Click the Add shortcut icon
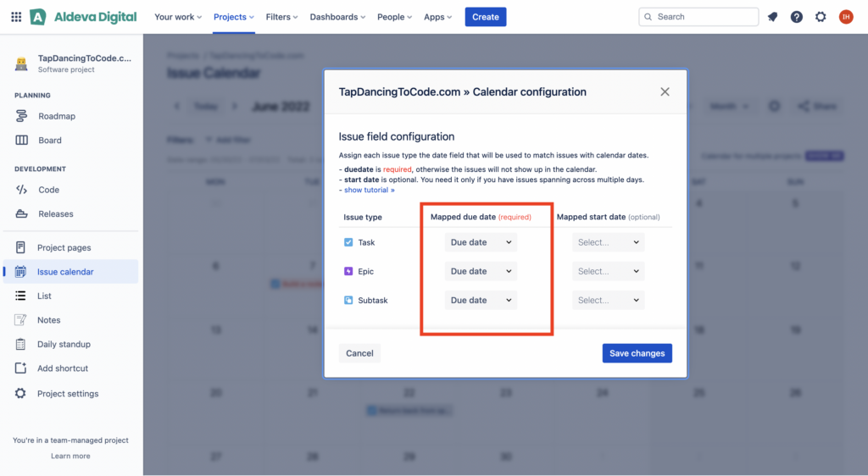The image size is (868, 476). coord(20,368)
